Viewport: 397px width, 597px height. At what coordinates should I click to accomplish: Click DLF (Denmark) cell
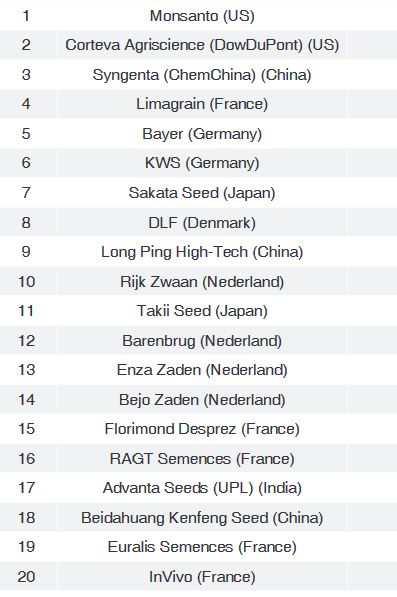[x=202, y=222]
